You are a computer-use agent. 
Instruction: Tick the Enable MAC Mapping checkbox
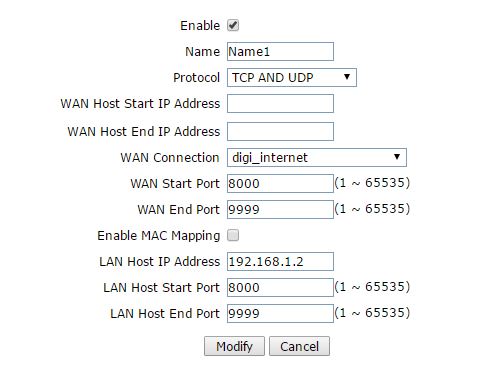pos(233,235)
